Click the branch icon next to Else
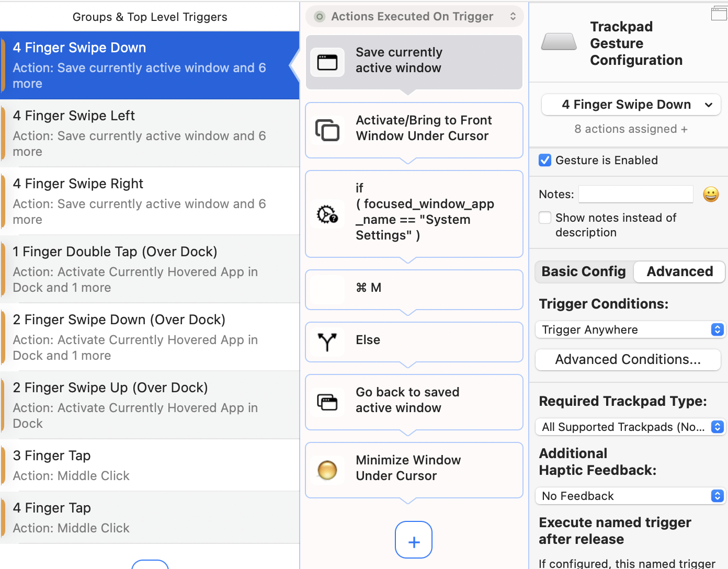Image resolution: width=728 pixels, height=569 pixels. [327, 342]
